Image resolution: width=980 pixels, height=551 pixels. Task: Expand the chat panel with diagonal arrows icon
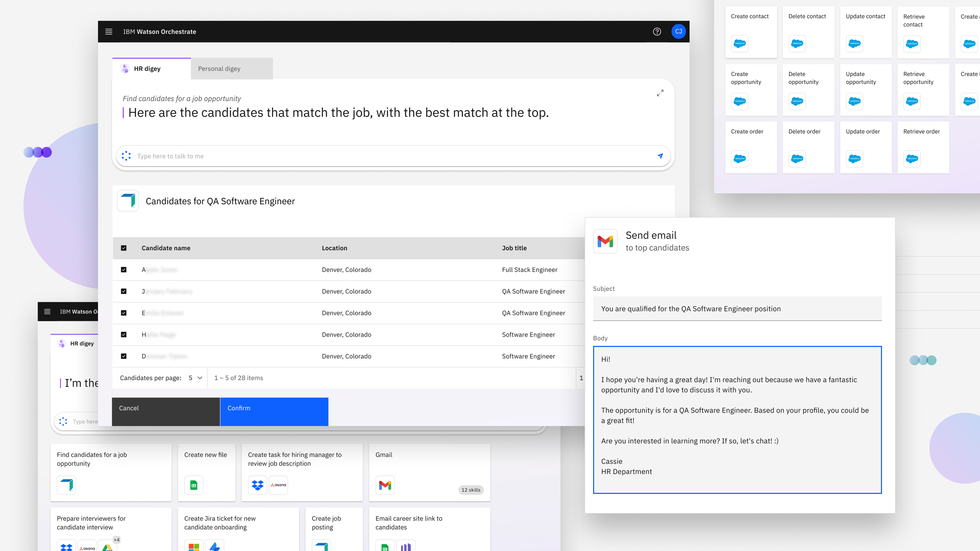coord(660,93)
